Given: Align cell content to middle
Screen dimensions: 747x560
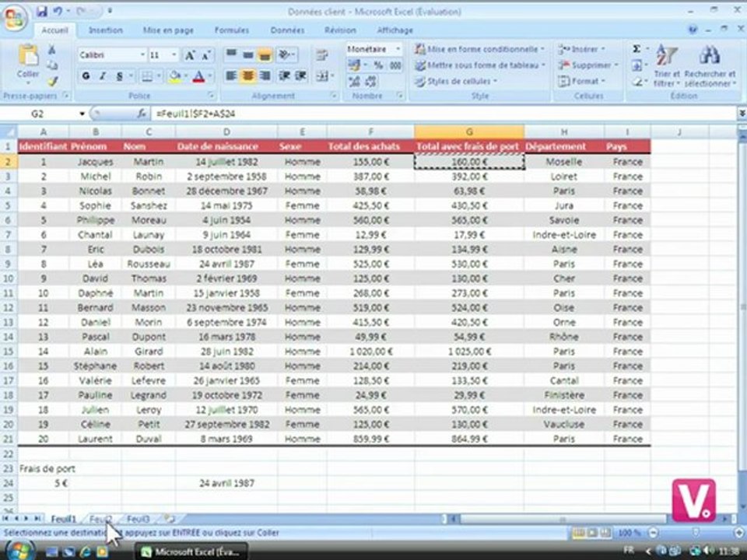Looking at the screenshot, I should pos(247,54).
